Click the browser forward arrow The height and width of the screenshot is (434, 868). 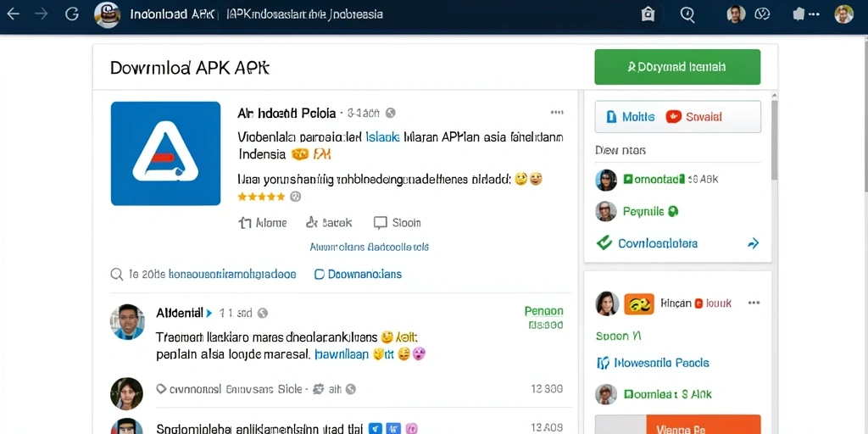point(42,14)
